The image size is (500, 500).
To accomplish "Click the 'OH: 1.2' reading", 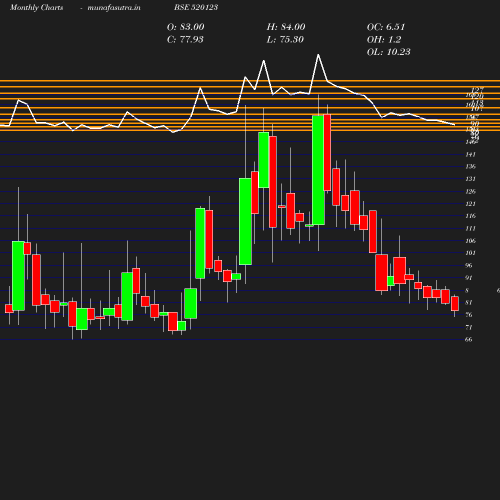I will [x=384, y=39].
